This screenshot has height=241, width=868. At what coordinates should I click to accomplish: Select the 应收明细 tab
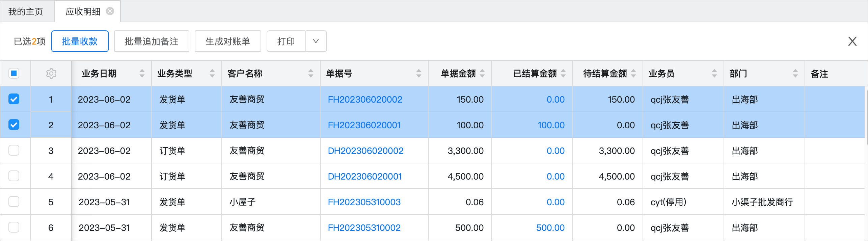83,11
